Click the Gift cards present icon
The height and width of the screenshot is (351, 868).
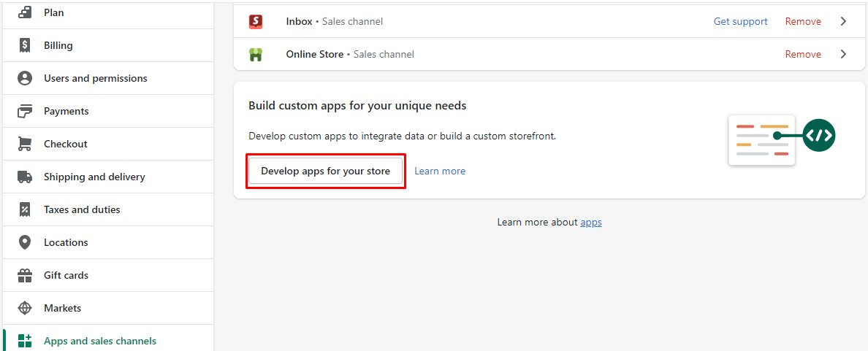point(25,275)
